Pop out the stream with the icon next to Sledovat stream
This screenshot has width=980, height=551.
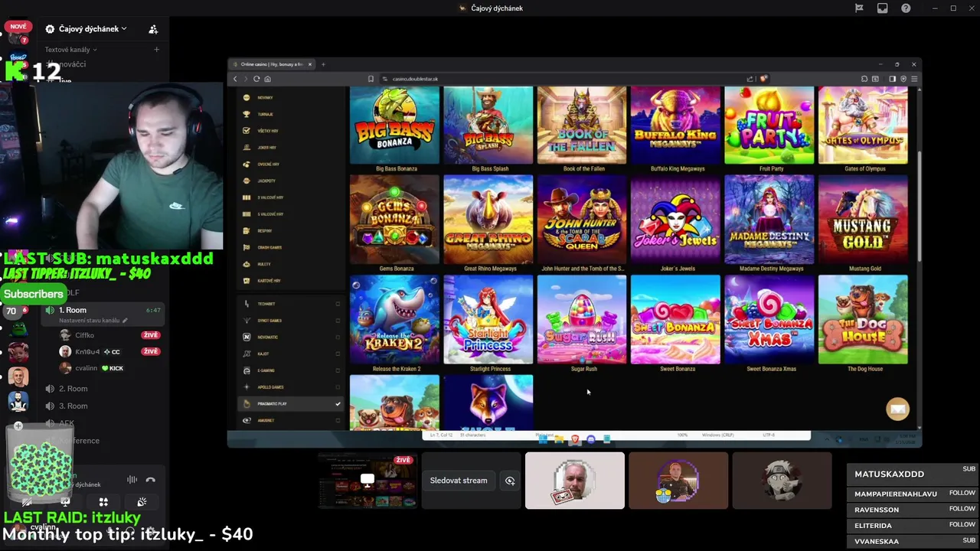[510, 481]
